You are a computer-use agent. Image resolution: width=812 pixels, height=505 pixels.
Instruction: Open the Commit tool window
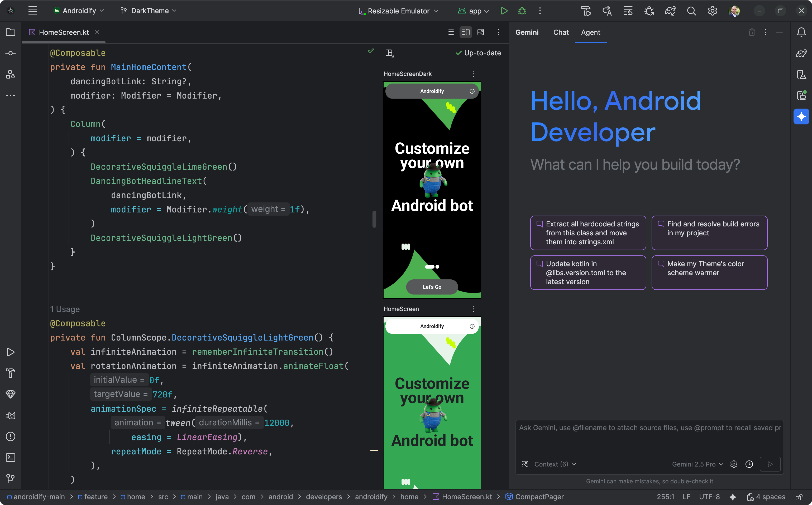[x=10, y=53]
